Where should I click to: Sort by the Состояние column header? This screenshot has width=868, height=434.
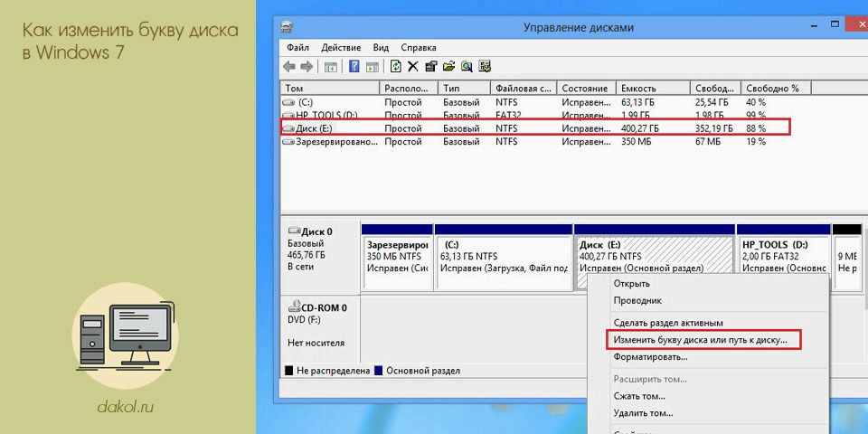coord(588,89)
